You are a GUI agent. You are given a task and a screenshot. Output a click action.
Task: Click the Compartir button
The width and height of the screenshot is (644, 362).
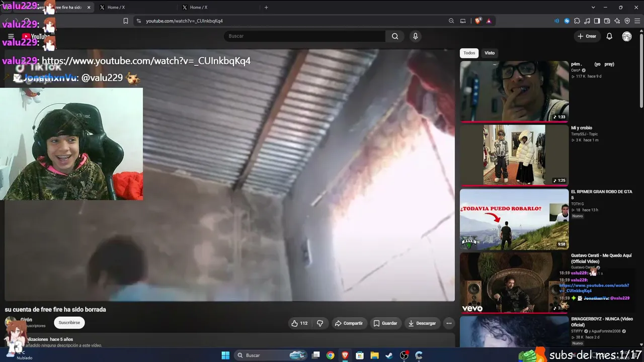(348, 323)
